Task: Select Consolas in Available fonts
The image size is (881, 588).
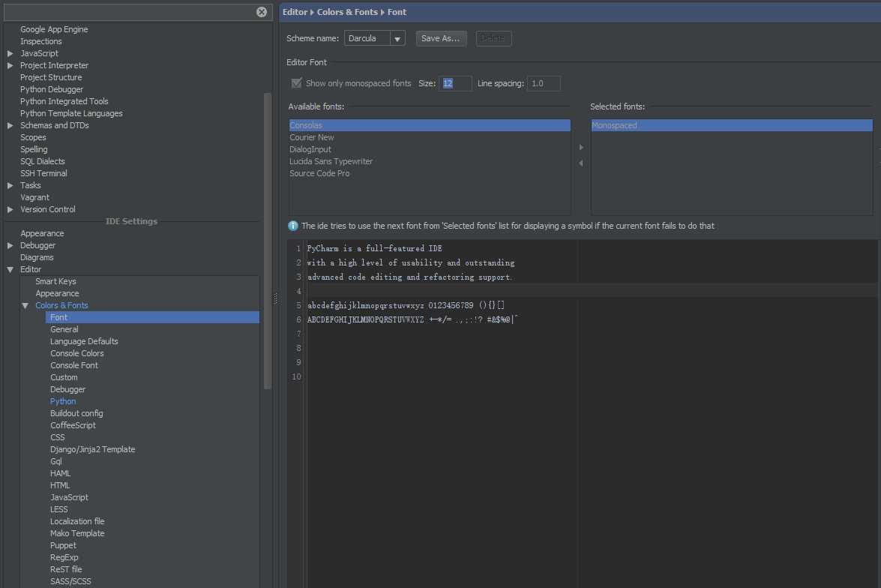Action: click(x=430, y=125)
